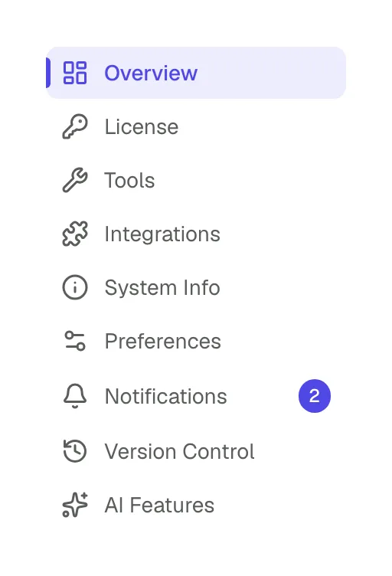Click the System Info circle-i icon
Screen dimensions: 392x576
click(x=75, y=287)
